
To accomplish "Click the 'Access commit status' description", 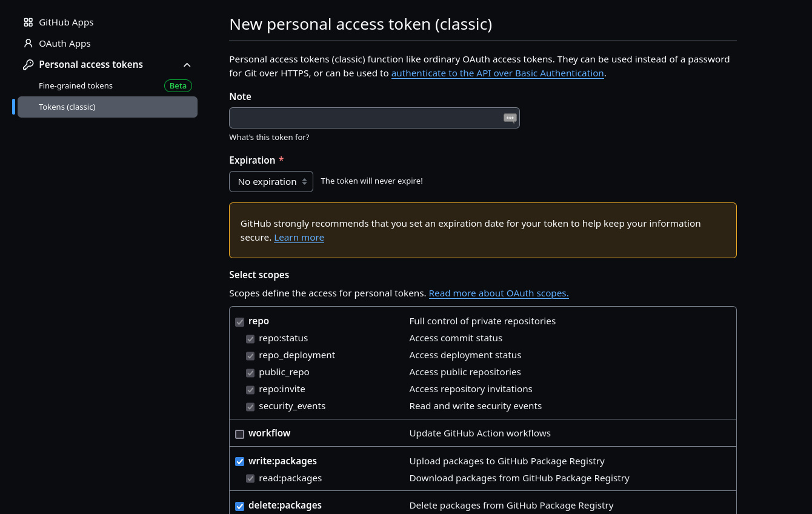I will 456,338.
